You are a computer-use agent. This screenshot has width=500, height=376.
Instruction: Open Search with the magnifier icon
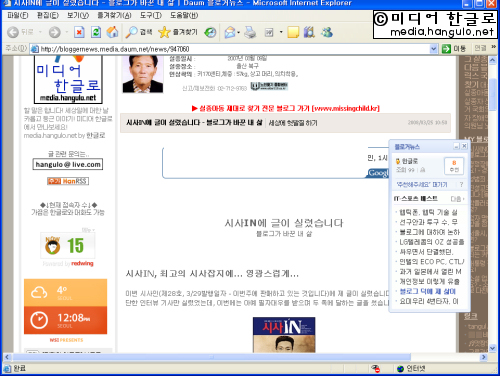pos(131,32)
